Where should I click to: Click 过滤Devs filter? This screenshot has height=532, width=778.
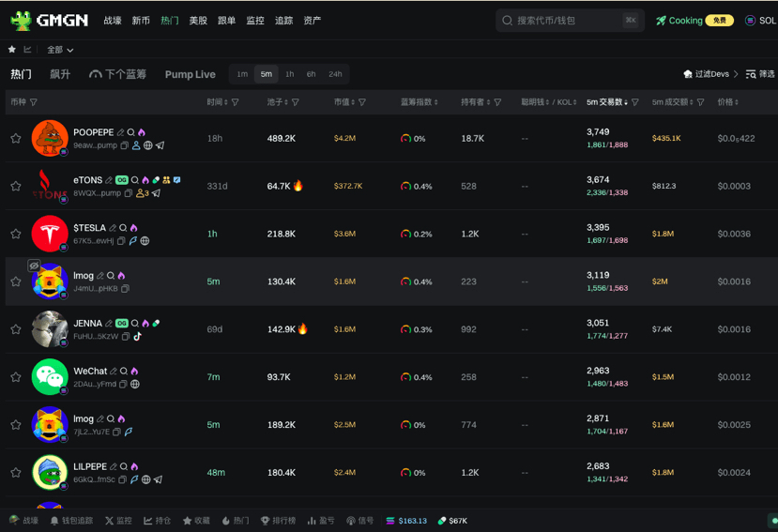(710, 74)
